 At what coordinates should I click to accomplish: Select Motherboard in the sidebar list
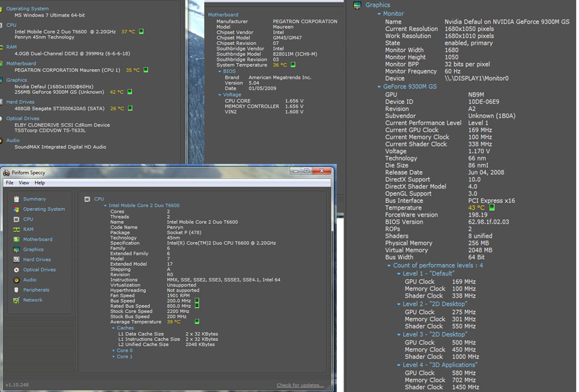tap(37, 239)
